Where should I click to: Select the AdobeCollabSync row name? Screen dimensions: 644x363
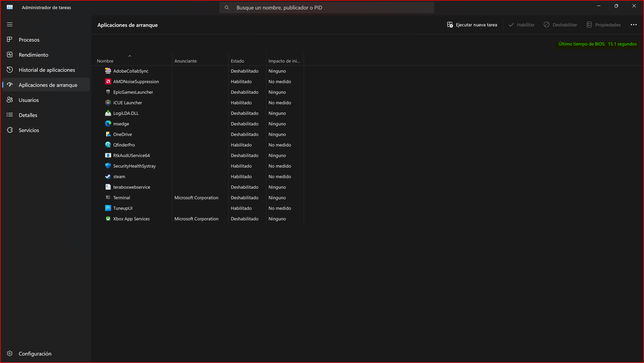131,71
